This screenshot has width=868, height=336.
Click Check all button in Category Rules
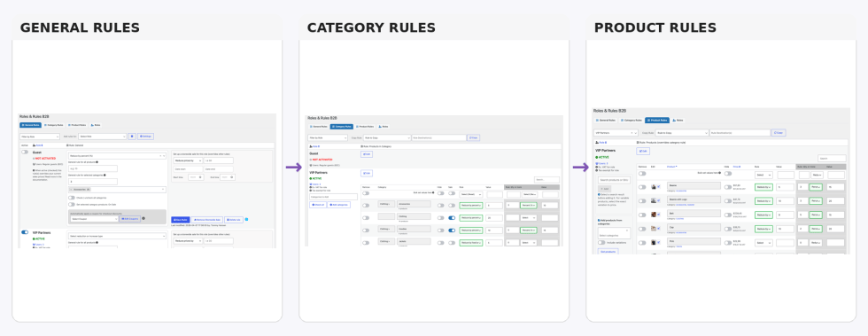coord(318,205)
